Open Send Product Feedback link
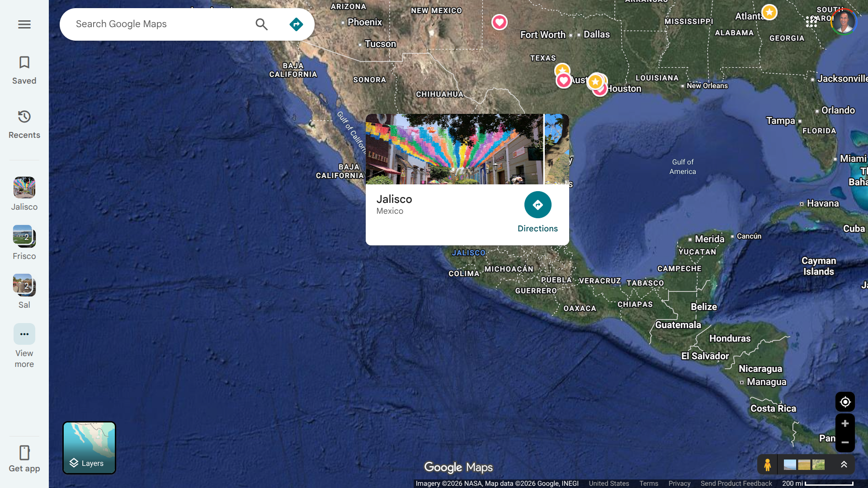The height and width of the screenshot is (488, 868). 736,483
